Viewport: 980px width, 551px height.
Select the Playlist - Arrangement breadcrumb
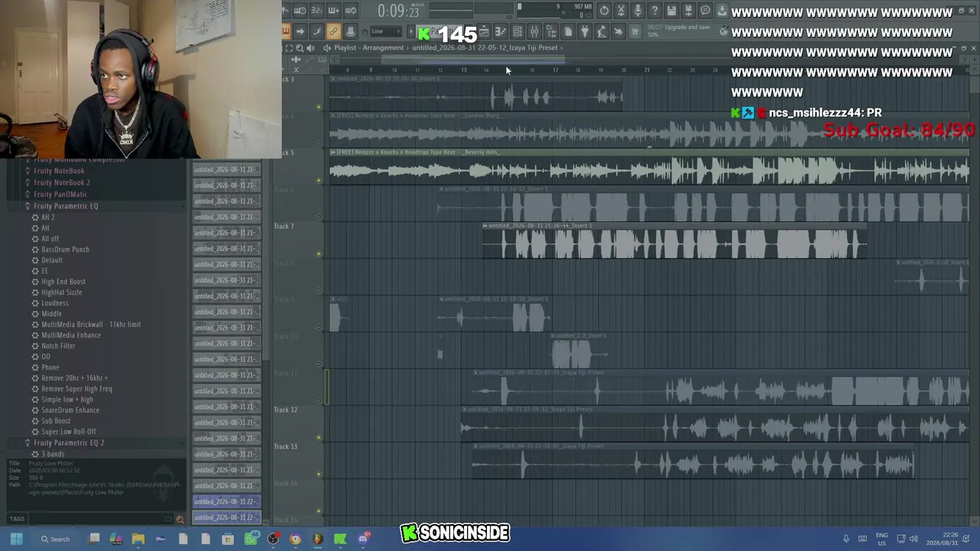pyautogui.click(x=368, y=47)
